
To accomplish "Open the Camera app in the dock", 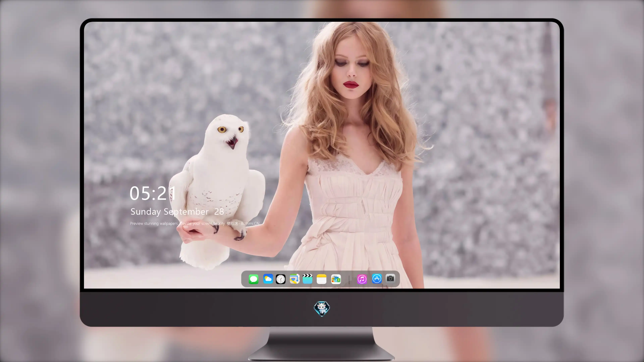I will pos(390,278).
